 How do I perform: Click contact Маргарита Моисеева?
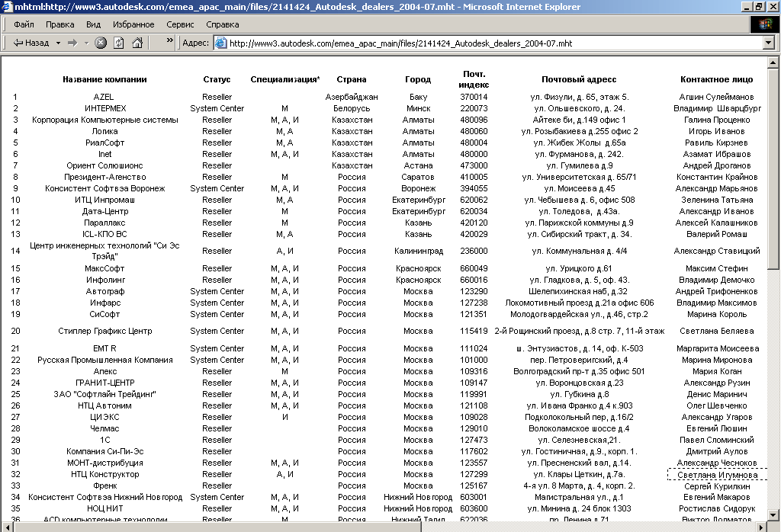(x=718, y=348)
